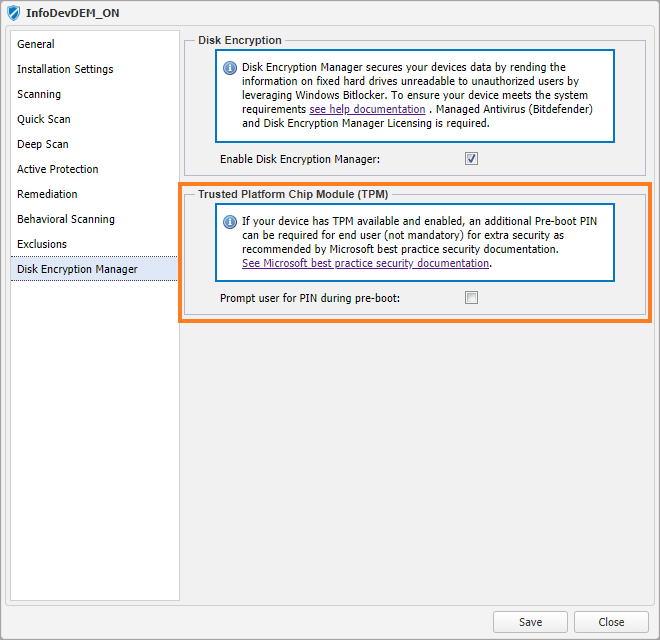660x640 pixels.
Task: Go to Installation Settings
Action: pos(94,69)
